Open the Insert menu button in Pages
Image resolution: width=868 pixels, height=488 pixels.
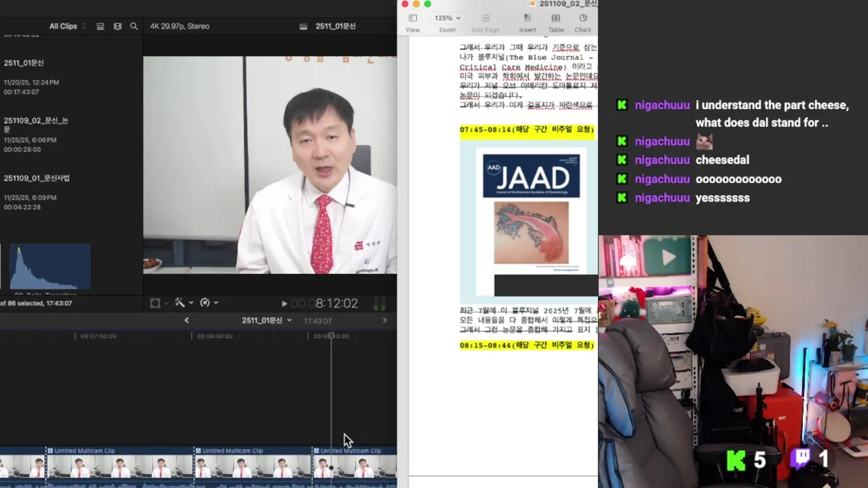(528, 22)
